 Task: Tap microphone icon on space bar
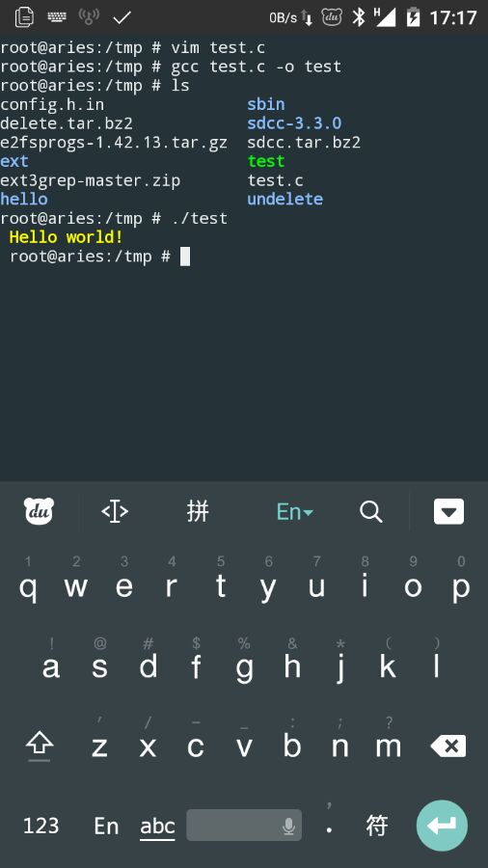[288, 827]
